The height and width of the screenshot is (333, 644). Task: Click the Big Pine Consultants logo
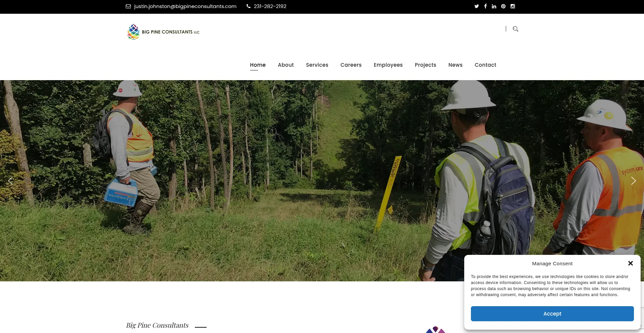click(x=163, y=32)
